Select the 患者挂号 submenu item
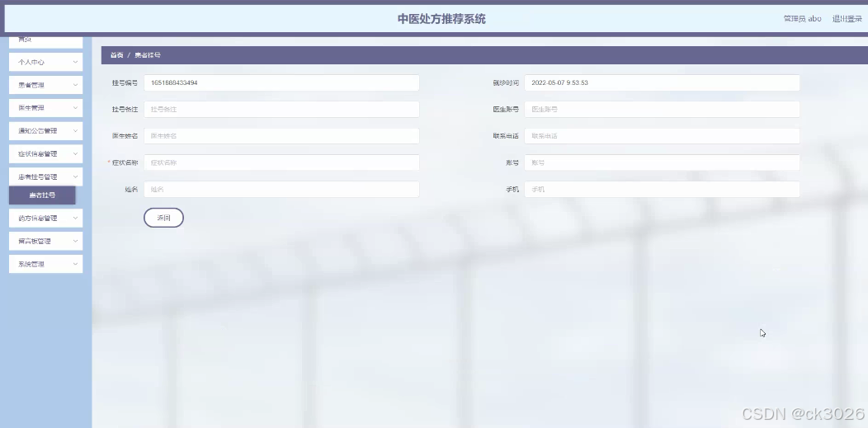Viewport: 868px width, 428px height. pos(42,195)
